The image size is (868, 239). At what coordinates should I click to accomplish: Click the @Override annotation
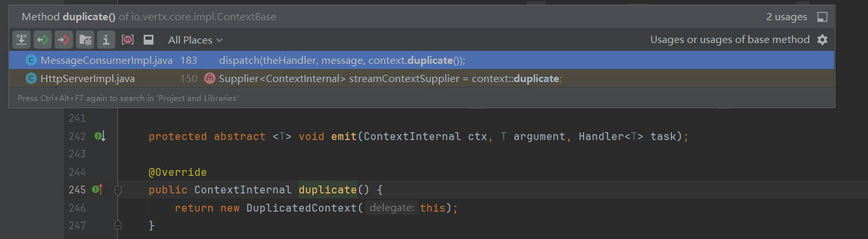click(x=177, y=173)
